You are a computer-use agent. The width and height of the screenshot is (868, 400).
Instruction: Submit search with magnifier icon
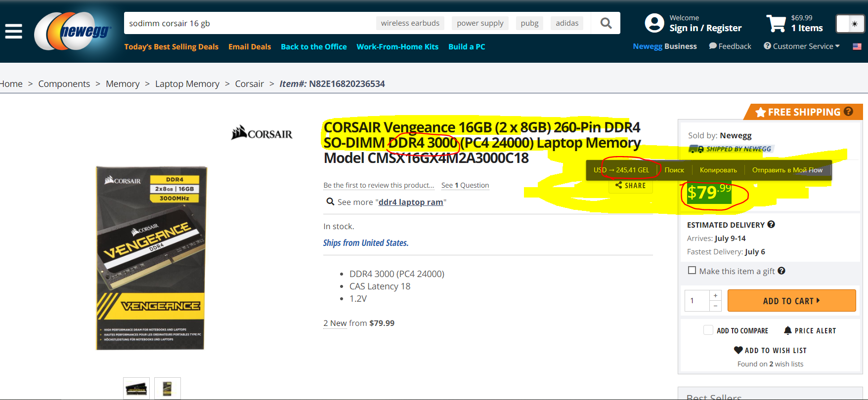tap(606, 23)
